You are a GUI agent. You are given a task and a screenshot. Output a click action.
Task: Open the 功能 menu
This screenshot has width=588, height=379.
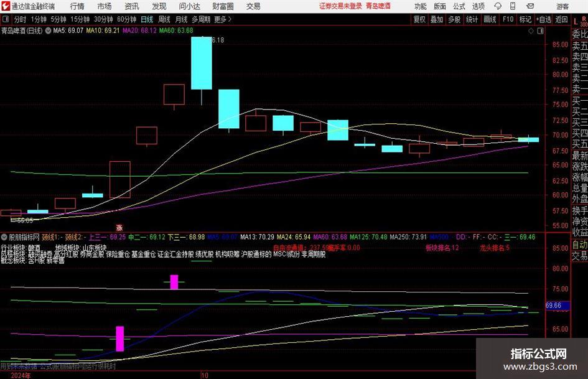(421, 6)
